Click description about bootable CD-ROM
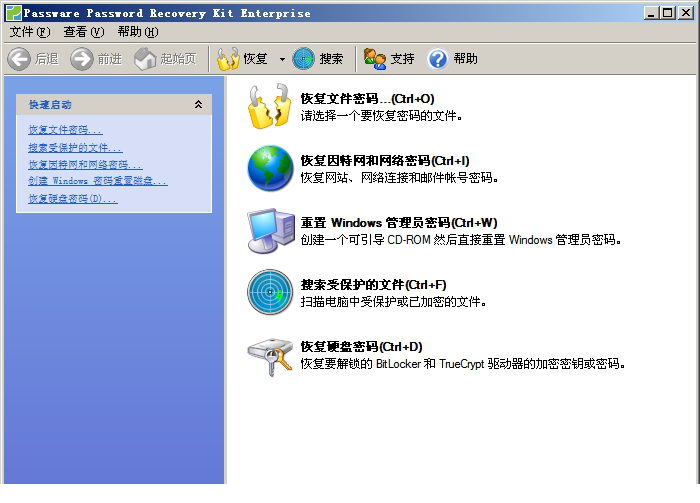 point(461,240)
